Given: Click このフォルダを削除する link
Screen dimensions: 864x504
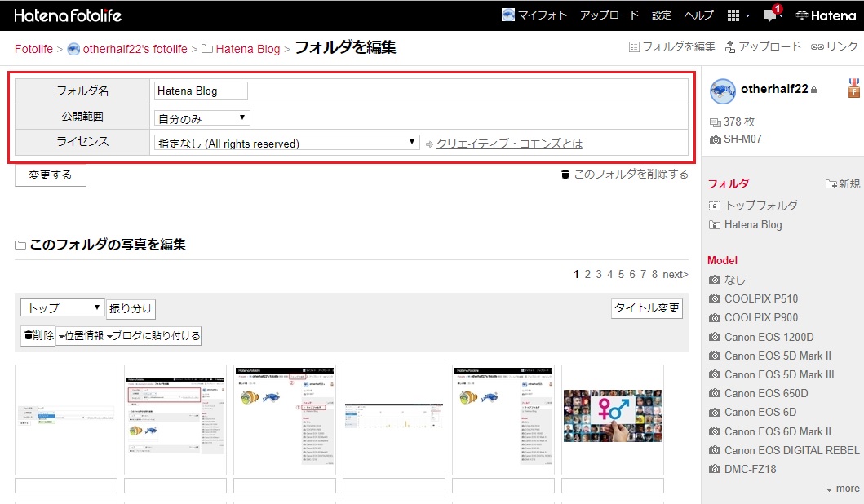Looking at the screenshot, I should [631, 174].
